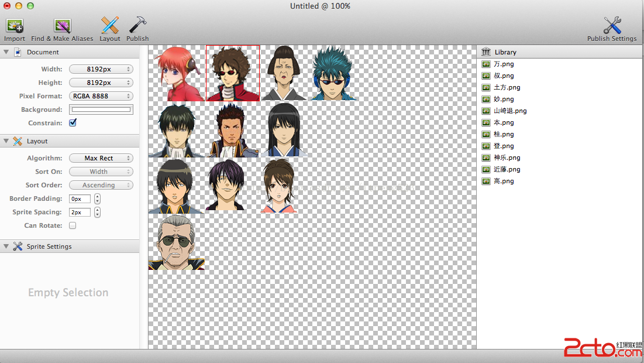The image size is (644, 363).
Task: Collapse the Document section triangle
Action: point(6,52)
